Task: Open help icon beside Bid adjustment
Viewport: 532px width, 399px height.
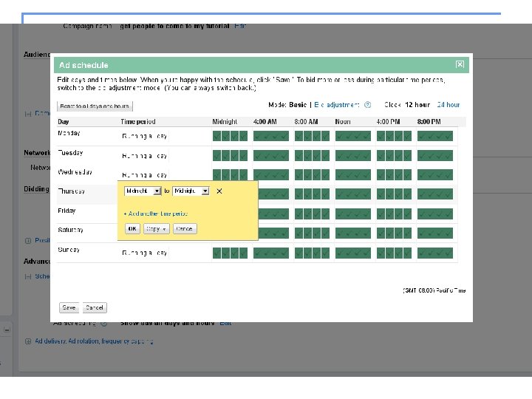Action: click(367, 105)
